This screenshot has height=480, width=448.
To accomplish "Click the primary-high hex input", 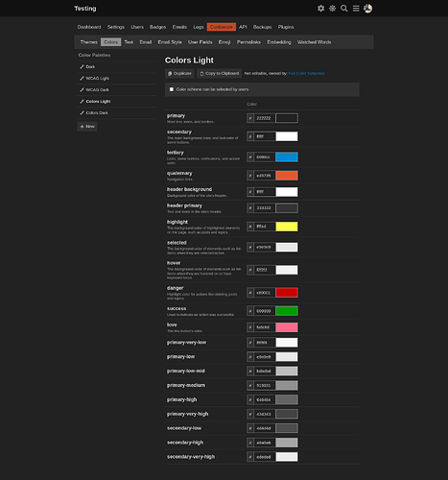I will pyautogui.click(x=265, y=399).
